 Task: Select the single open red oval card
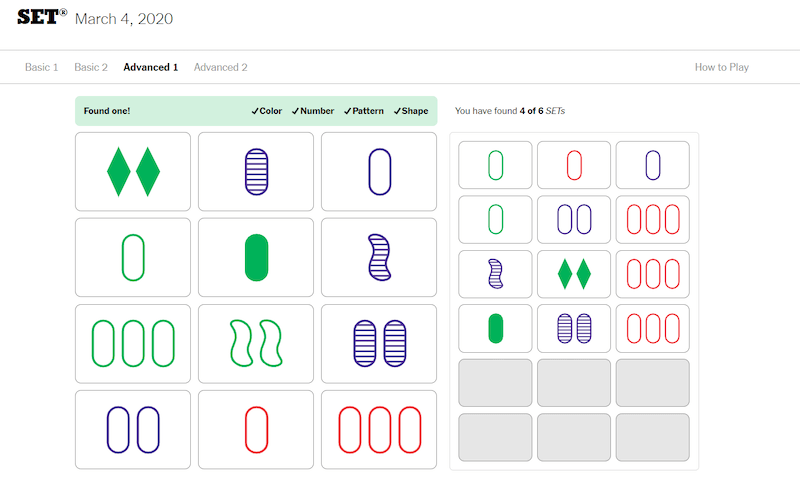coord(256,429)
